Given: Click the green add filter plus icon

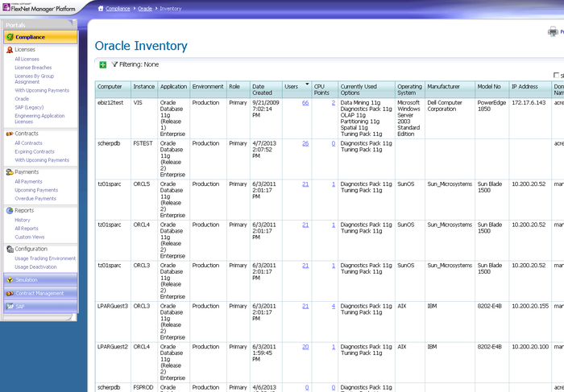Looking at the screenshot, I should (102, 64).
